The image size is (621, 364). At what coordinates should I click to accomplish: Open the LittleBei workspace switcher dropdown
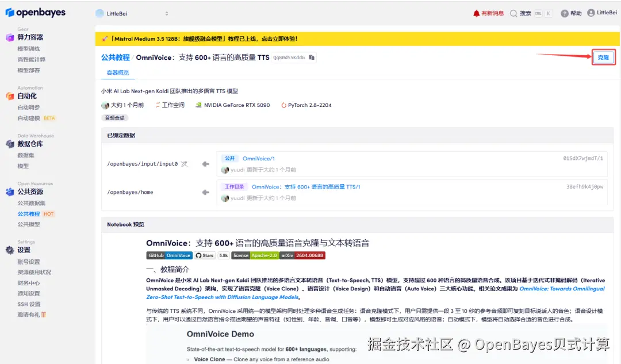click(x=133, y=13)
